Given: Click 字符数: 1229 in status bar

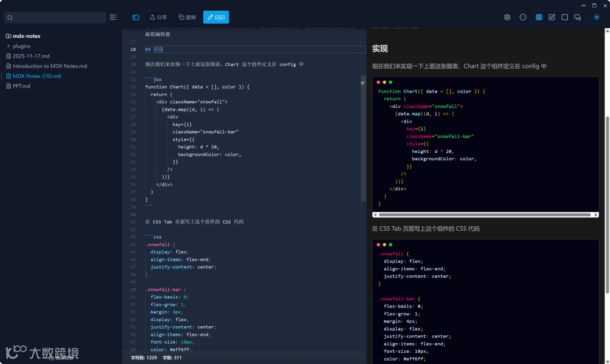Looking at the screenshot, I should click(143, 358).
